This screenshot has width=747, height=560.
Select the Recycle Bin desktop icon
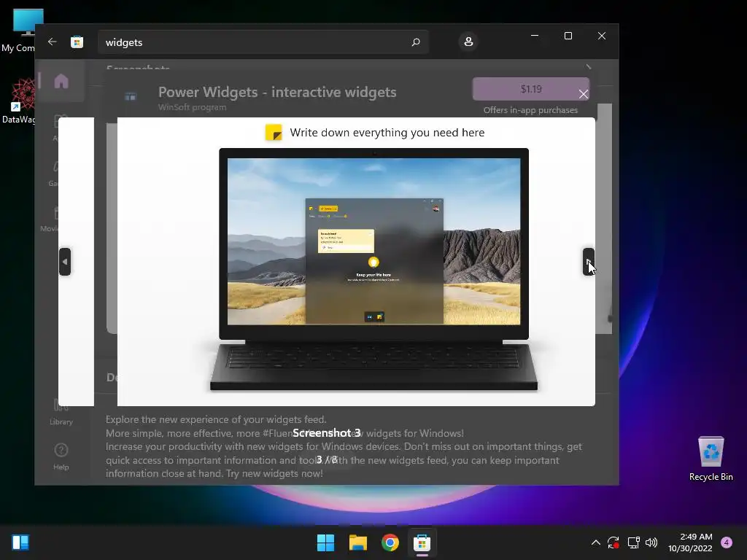click(x=711, y=459)
